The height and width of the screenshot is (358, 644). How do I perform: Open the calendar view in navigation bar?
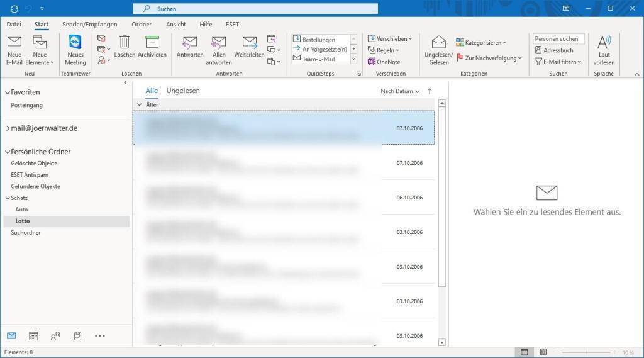pyautogui.click(x=33, y=336)
